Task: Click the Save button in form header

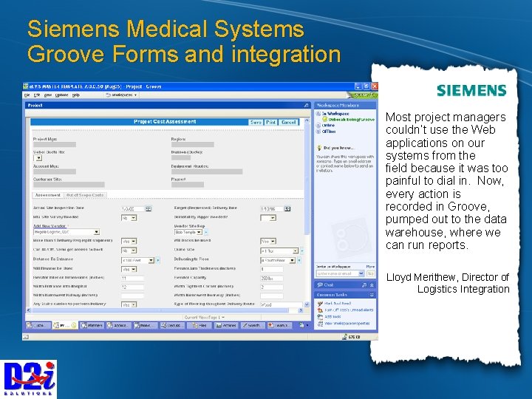Action: 256,122
